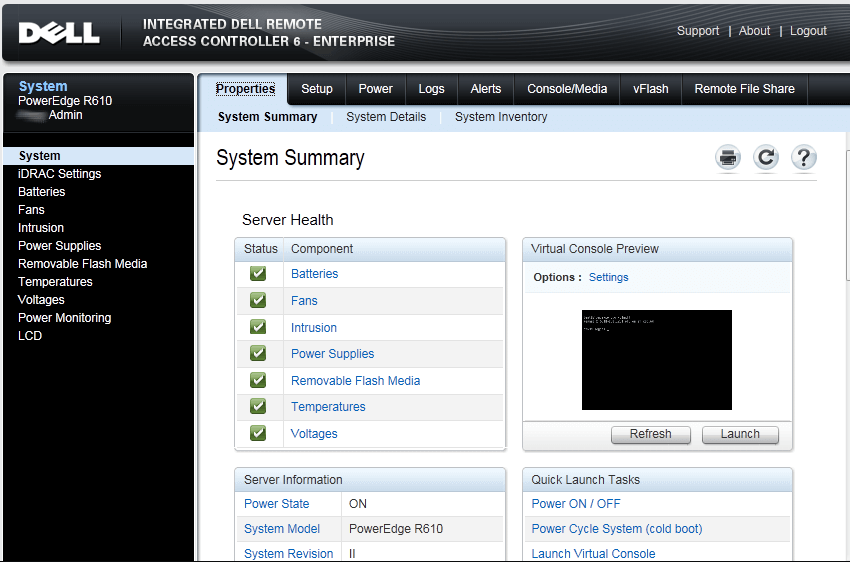Open Voltages in the left navigation
This screenshot has height=562, width=850.
(x=41, y=300)
